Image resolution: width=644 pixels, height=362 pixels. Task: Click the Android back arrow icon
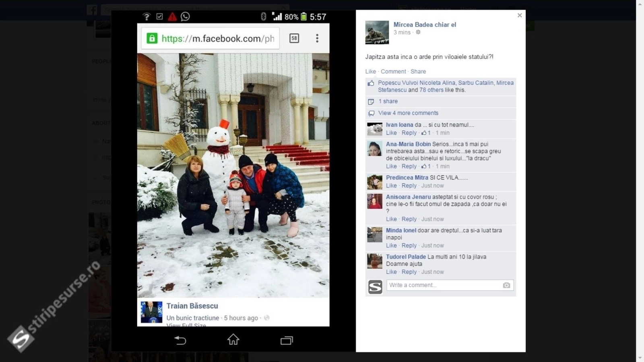tap(180, 340)
